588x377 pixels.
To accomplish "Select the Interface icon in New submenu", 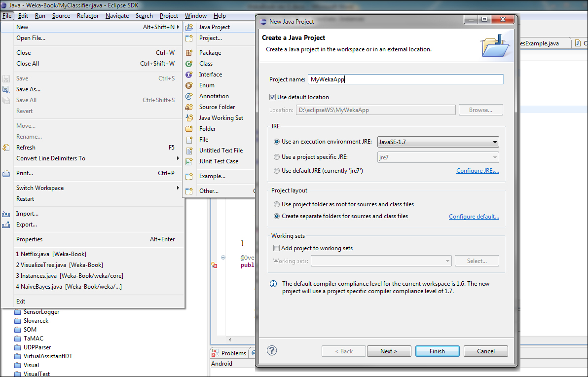I will click(x=189, y=75).
